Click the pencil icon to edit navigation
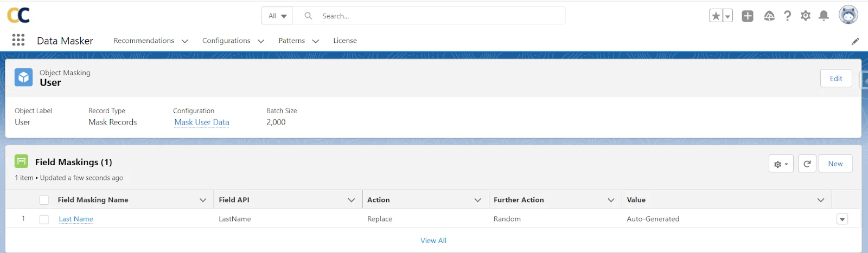This screenshot has width=868, height=253. tap(855, 41)
